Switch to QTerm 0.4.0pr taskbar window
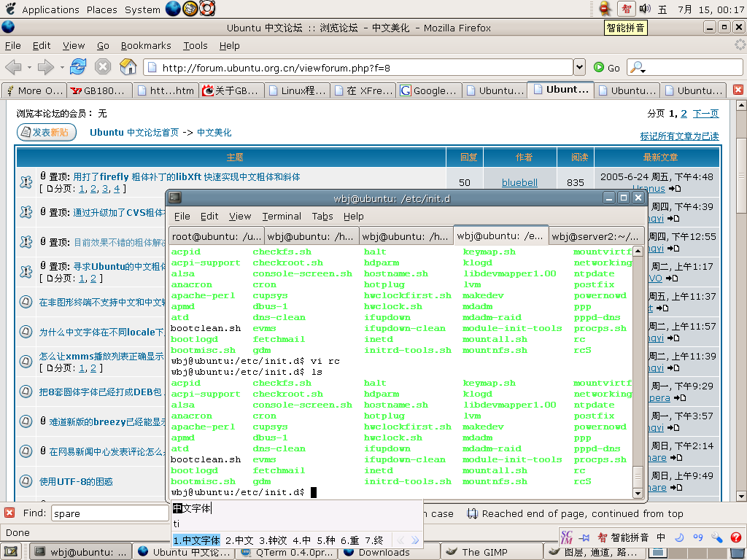The height and width of the screenshot is (560, 747). (287, 553)
